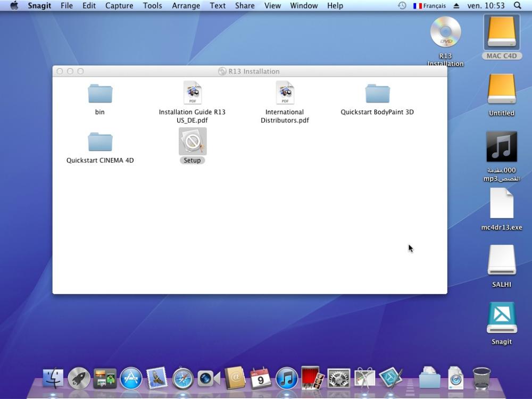Close the R13 Installation window
Image resolution: width=532 pixels, height=399 pixels.
coord(60,71)
